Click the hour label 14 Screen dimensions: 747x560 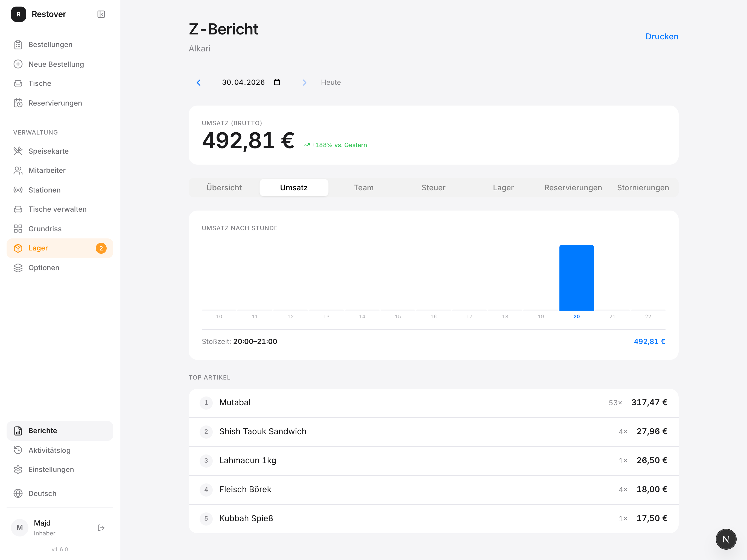362,316
